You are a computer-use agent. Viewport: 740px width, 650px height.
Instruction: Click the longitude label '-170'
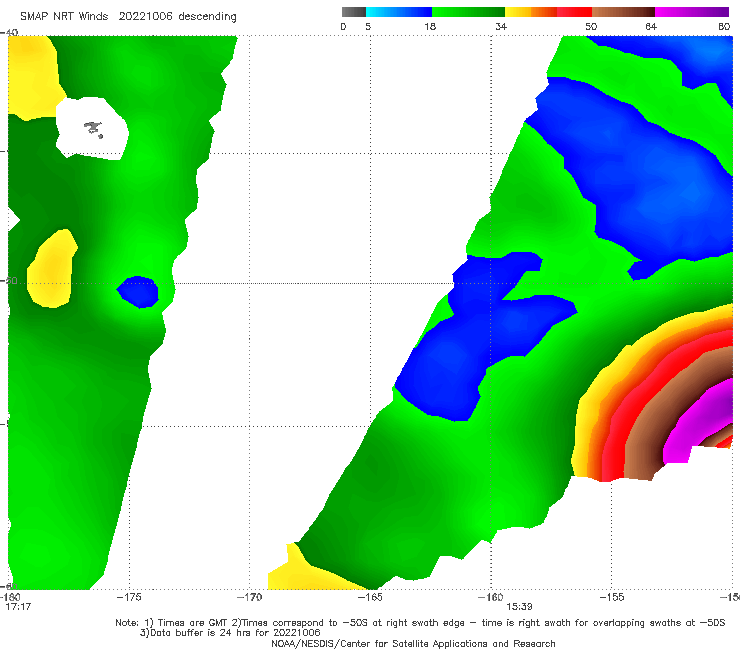click(249, 597)
